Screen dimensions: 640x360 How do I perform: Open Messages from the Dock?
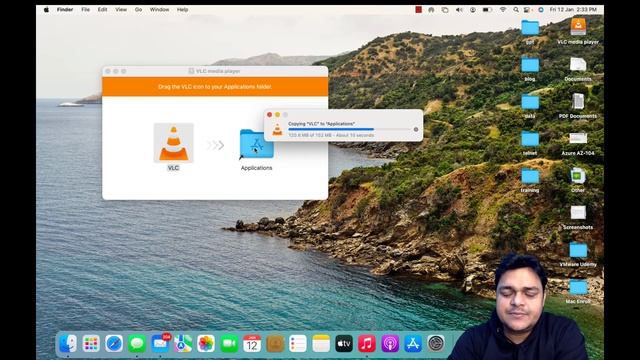(x=137, y=344)
